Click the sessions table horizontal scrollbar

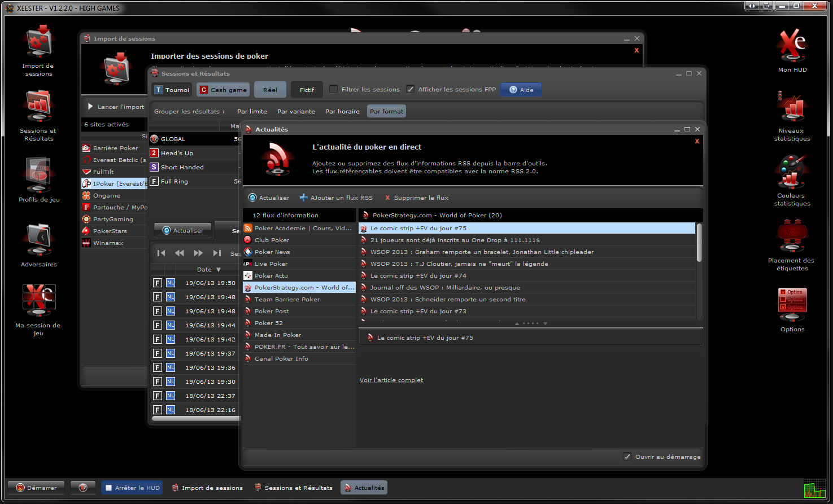click(196, 418)
